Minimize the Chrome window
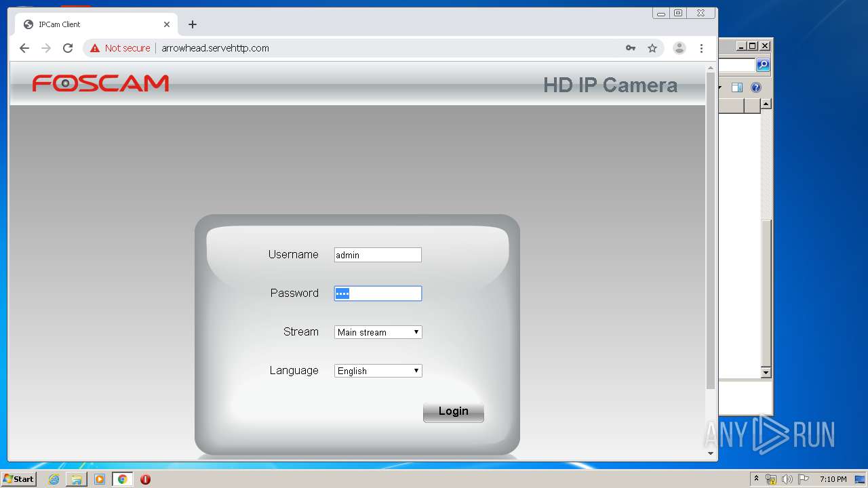The width and height of the screenshot is (868, 488). 661,13
